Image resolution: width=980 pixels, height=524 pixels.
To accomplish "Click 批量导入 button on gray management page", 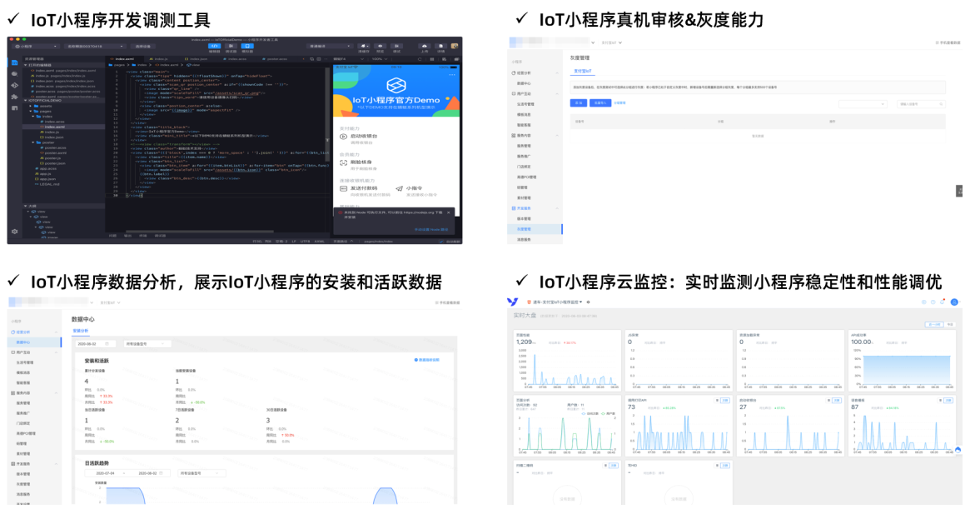I will coord(600,103).
